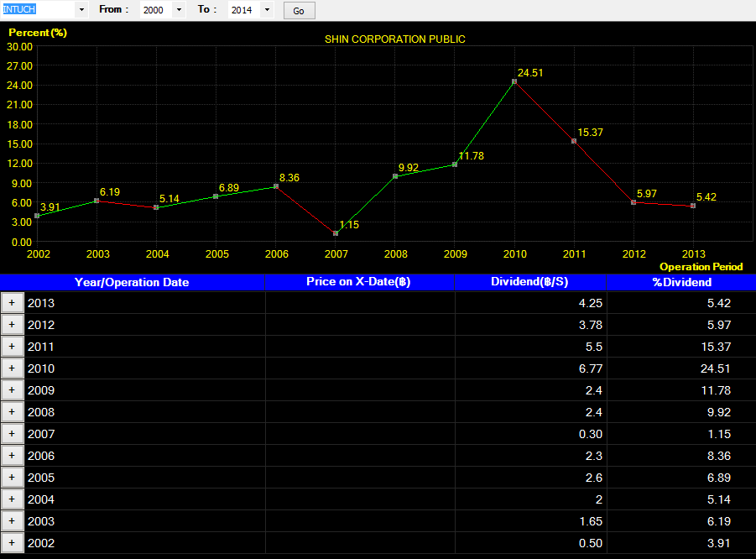Expand the 2002 row
Image resolution: width=756 pixels, height=559 pixels.
12,542
